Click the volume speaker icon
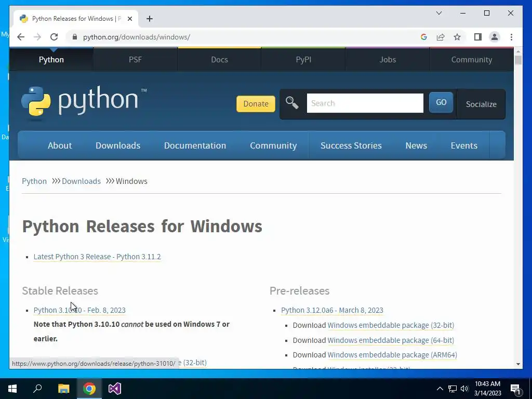Image resolution: width=532 pixels, height=399 pixels. coord(464,389)
